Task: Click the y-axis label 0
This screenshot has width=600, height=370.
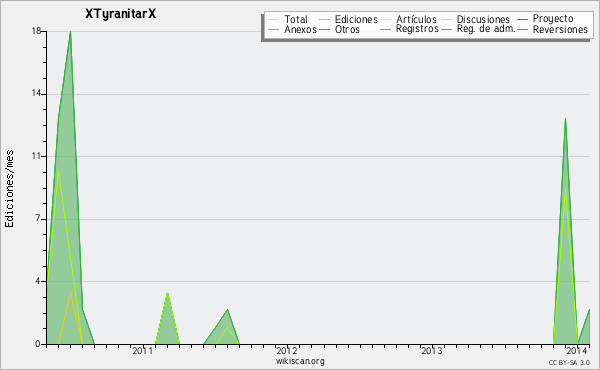Action: [x=38, y=344]
